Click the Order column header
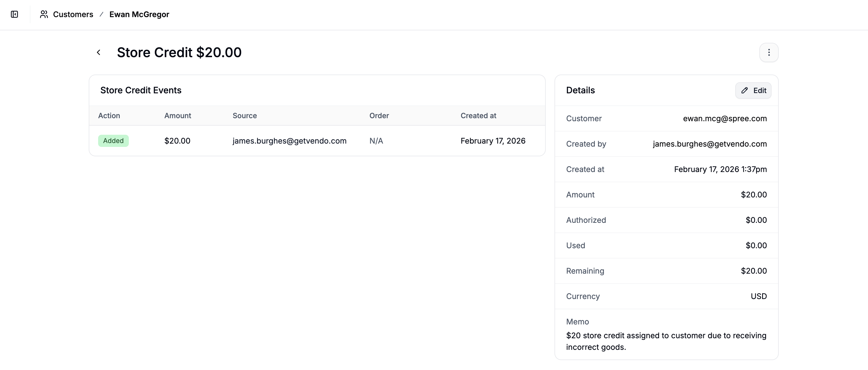Viewport: 868px width, 370px height. pos(379,115)
